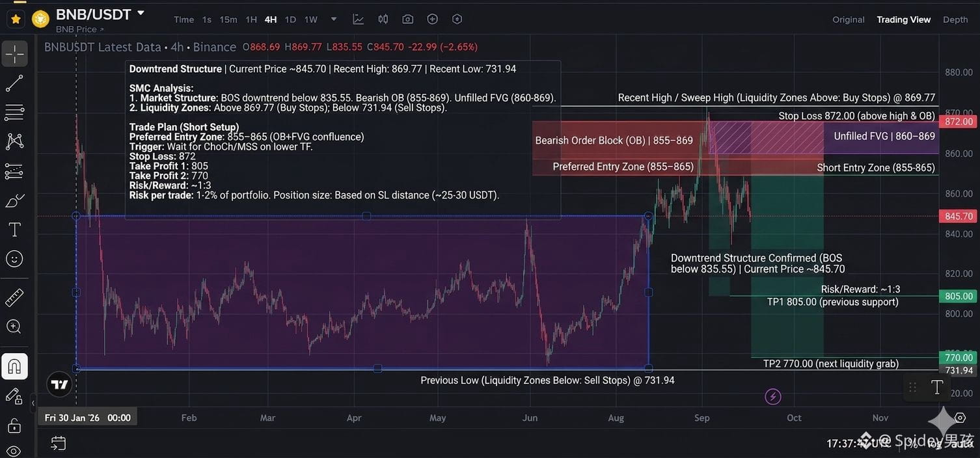This screenshot has width=980, height=458.
Task: Select the horizontal lines Fibonacci tool
Action: click(14, 113)
